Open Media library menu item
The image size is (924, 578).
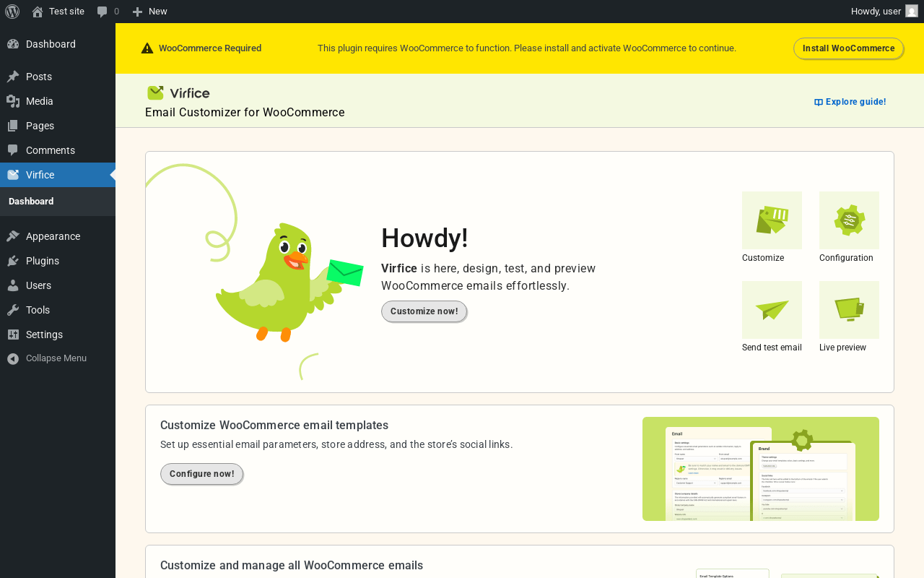coord(58,101)
